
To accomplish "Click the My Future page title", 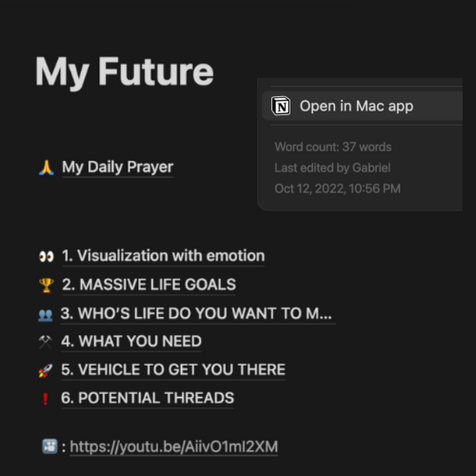I will click(125, 71).
